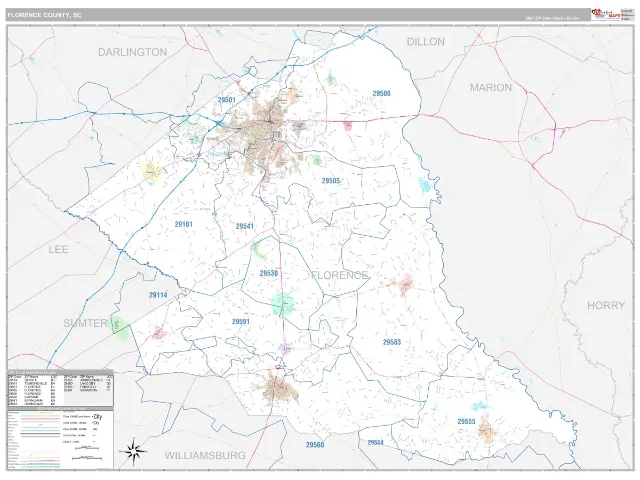Click the largest "City" sample in the legend

click(98, 416)
